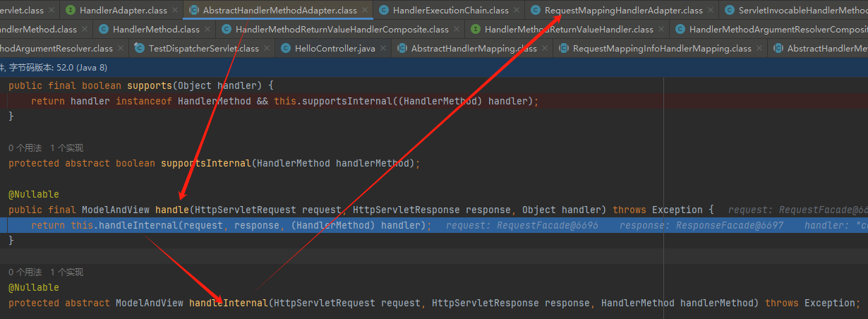Click the abstract 'supportsInternal' method name

(x=206, y=163)
